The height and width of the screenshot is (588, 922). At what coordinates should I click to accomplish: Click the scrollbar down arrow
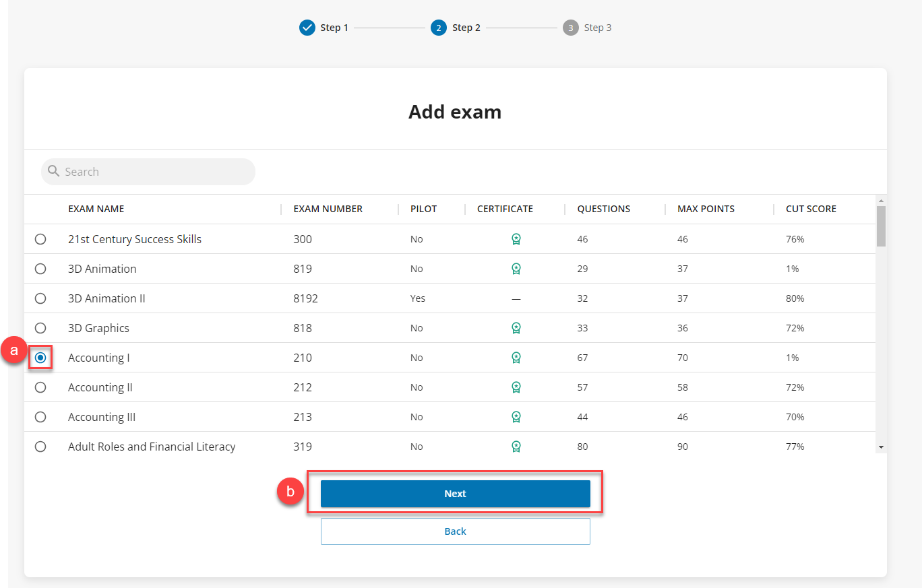(x=882, y=447)
